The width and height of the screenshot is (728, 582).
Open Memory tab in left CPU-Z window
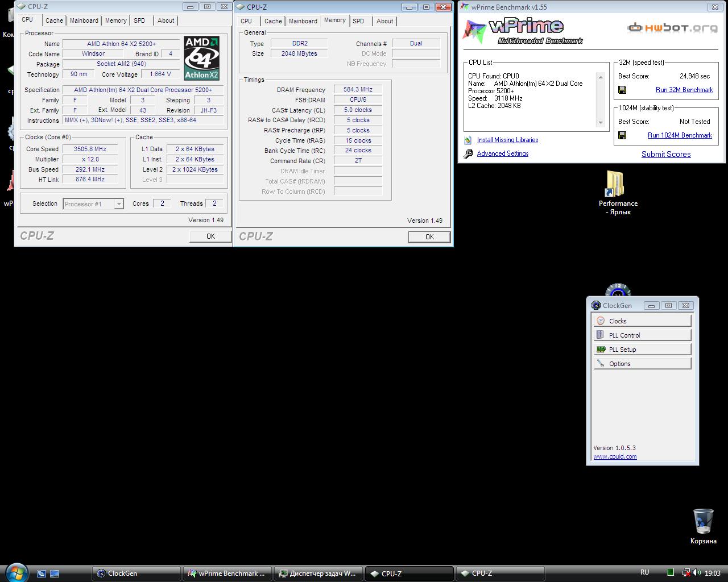pyautogui.click(x=115, y=20)
